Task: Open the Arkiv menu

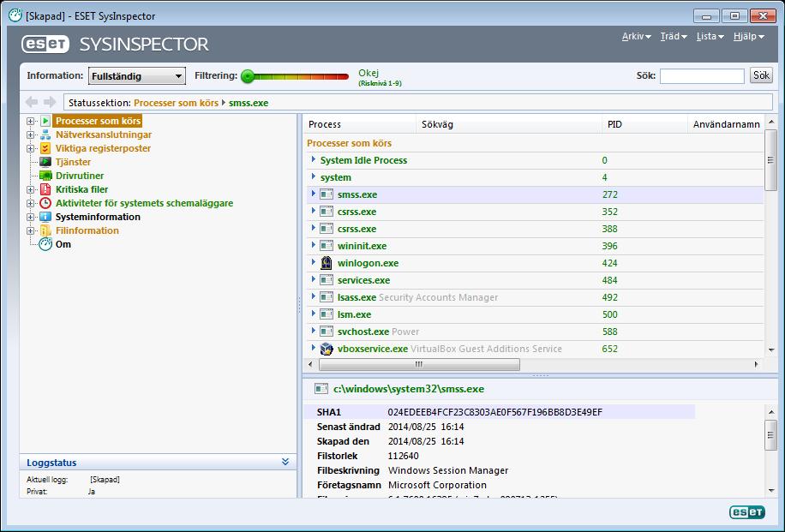Action: [636, 37]
